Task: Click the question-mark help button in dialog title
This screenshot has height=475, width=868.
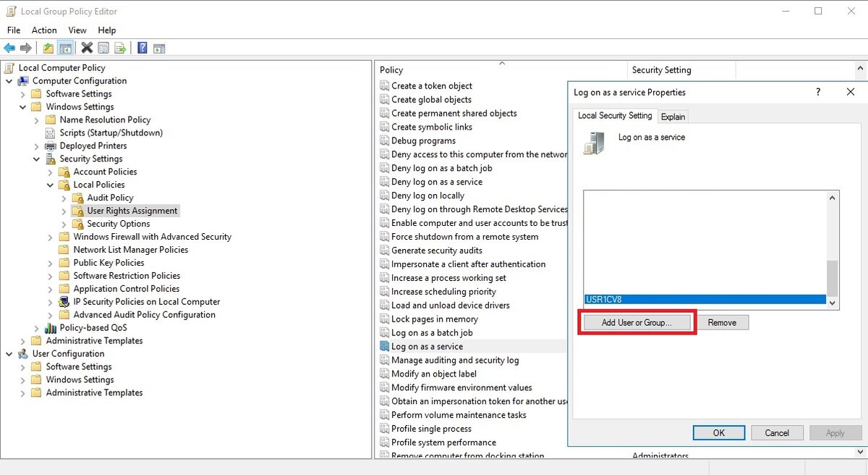Action: 818,92
